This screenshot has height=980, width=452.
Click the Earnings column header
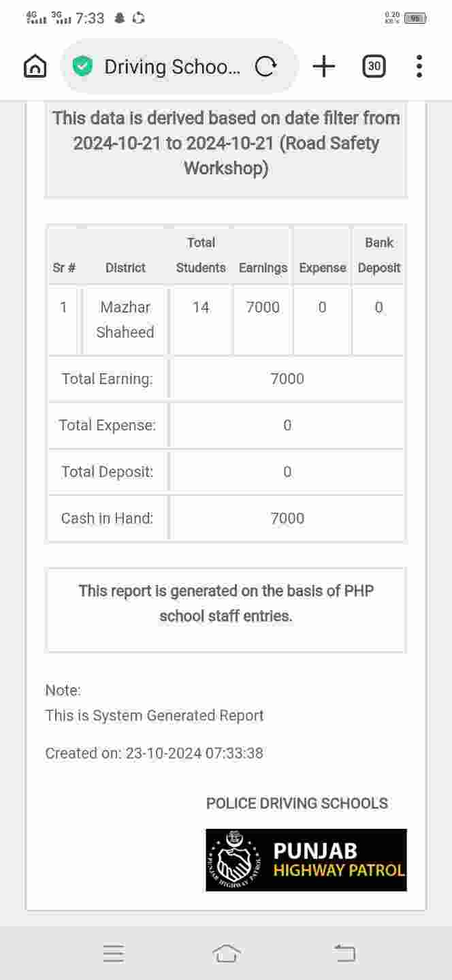(263, 268)
